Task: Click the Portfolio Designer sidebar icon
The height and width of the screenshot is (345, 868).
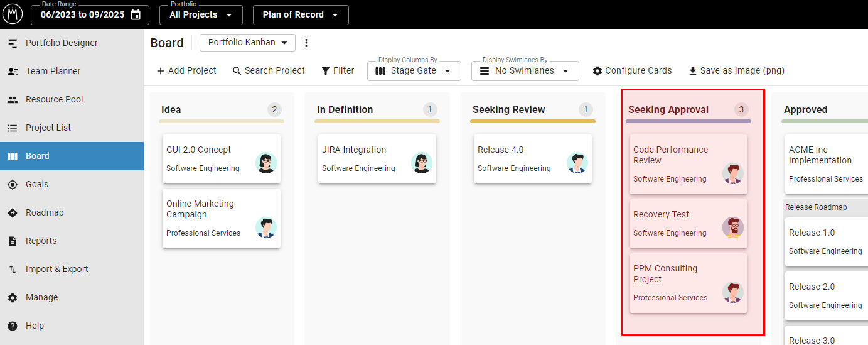Action: (13, 43)
